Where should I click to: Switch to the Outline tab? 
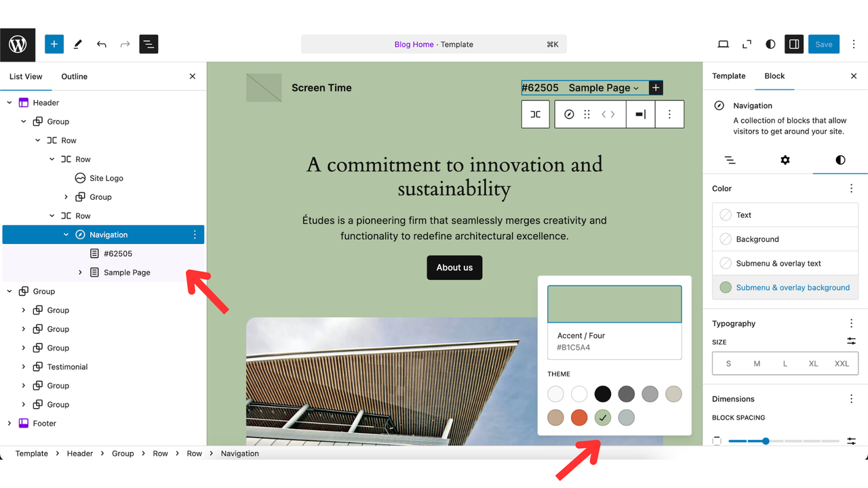tap(74, 77)
